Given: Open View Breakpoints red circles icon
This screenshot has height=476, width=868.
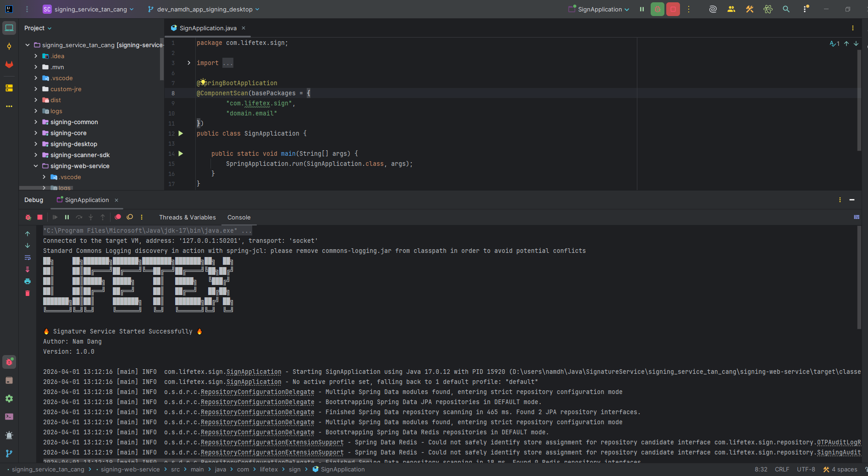Looking at the screenshot, I should (x=118, y=217).
